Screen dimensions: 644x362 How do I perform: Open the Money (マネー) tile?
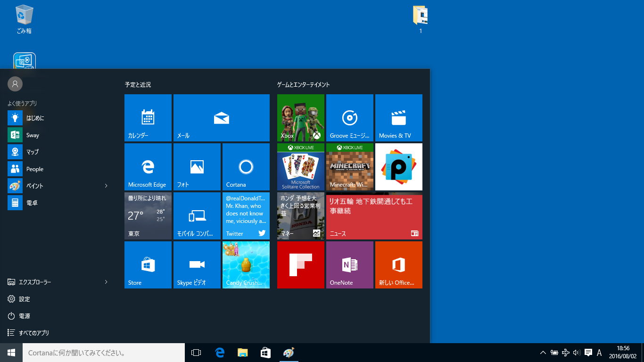[301, 216]
